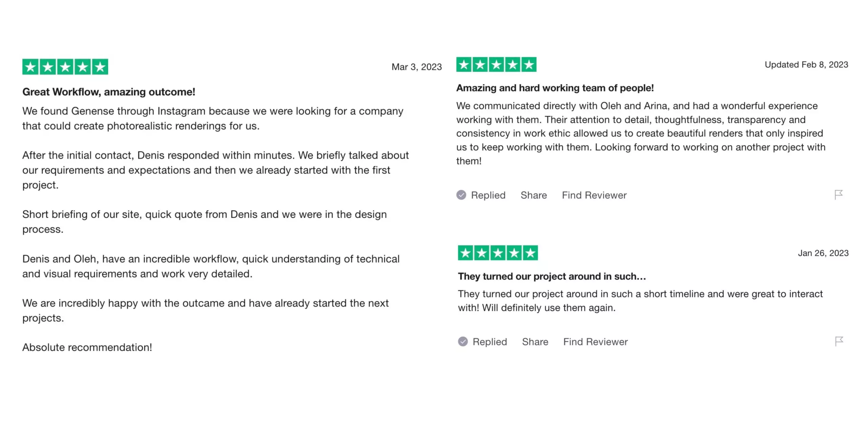This screenshot has width=868, height=434.
Task: Click the "Absolute recommendation!" line of the review
Action: [x=87, y=347]
